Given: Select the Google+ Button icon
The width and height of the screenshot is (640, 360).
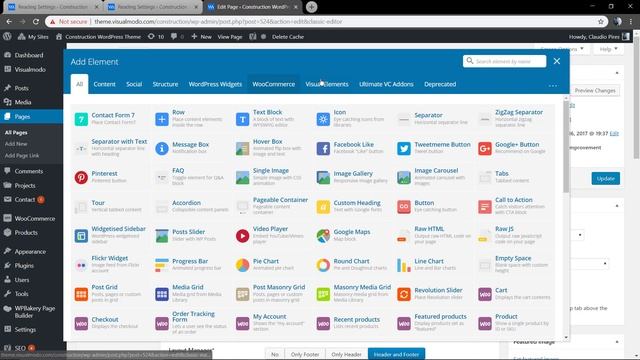Looking at the screenshot, I should pos(484,149).
